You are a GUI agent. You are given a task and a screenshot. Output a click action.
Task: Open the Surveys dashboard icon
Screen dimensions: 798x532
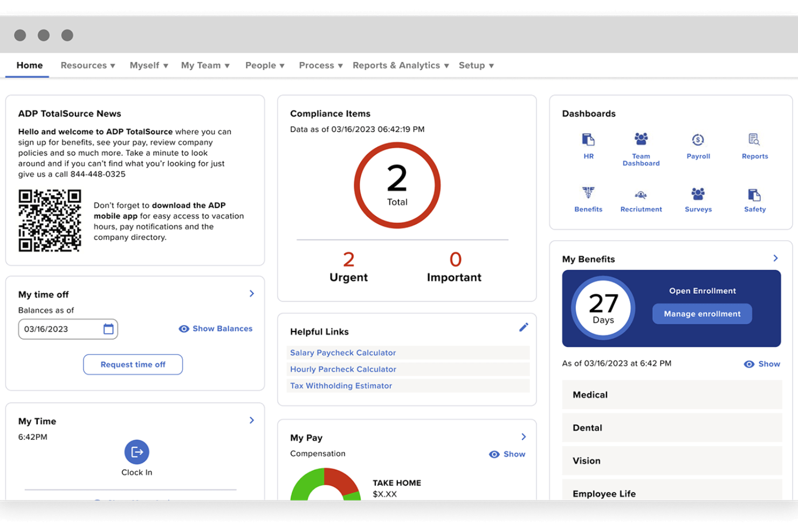(x=698, y=194)
